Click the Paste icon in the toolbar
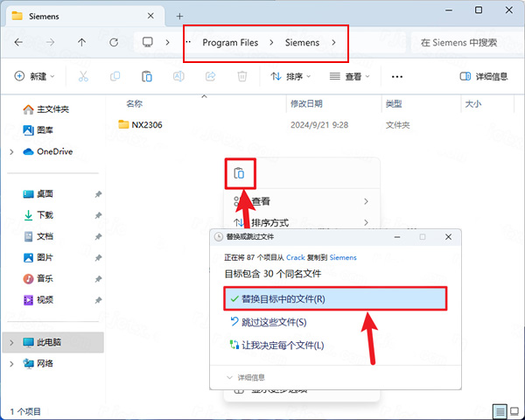Viewport: 525px width, 420px height. (x=147, y=76)
